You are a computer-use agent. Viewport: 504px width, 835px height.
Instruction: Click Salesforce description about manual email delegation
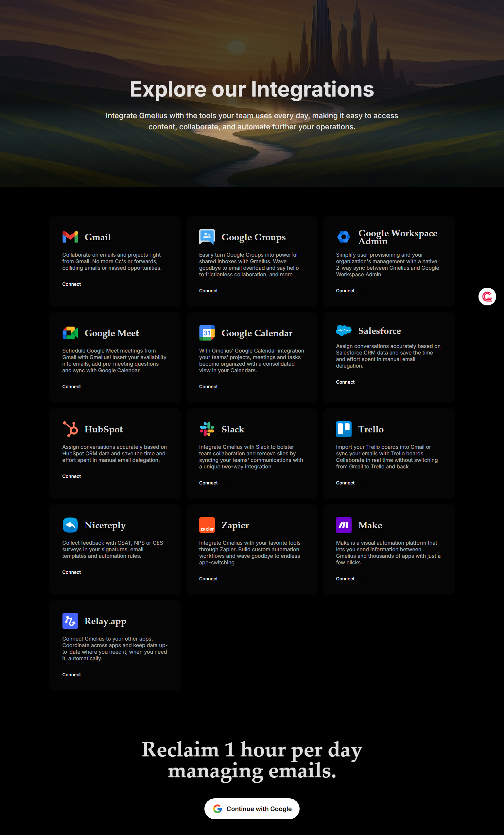pos(388,356)
